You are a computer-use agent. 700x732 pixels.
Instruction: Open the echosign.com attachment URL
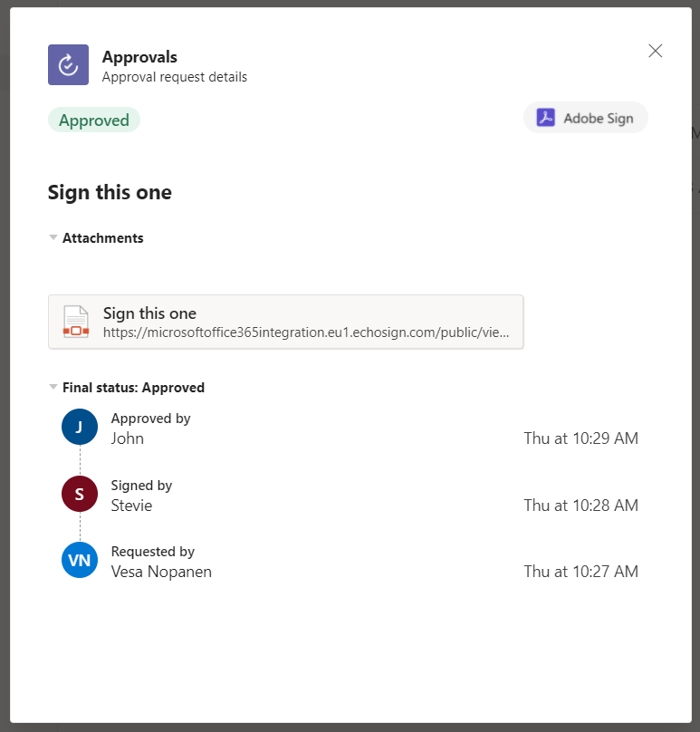pos(306,332)
